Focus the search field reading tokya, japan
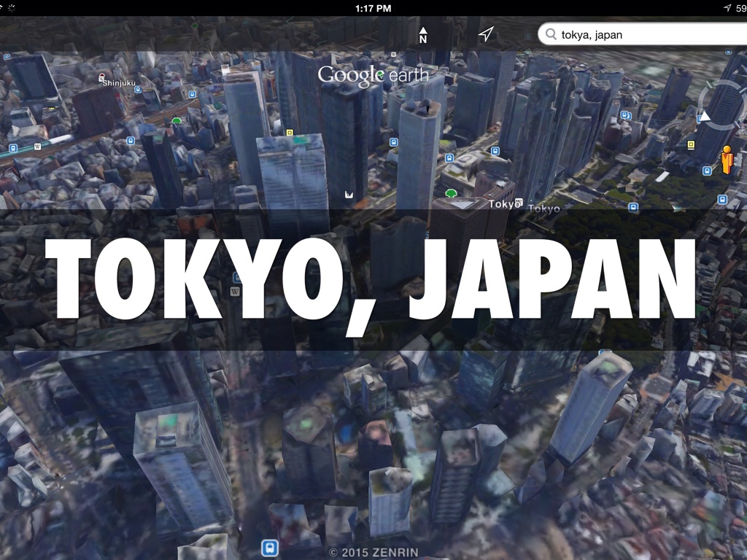Viewport: 747px width, 560px height. 642,34
